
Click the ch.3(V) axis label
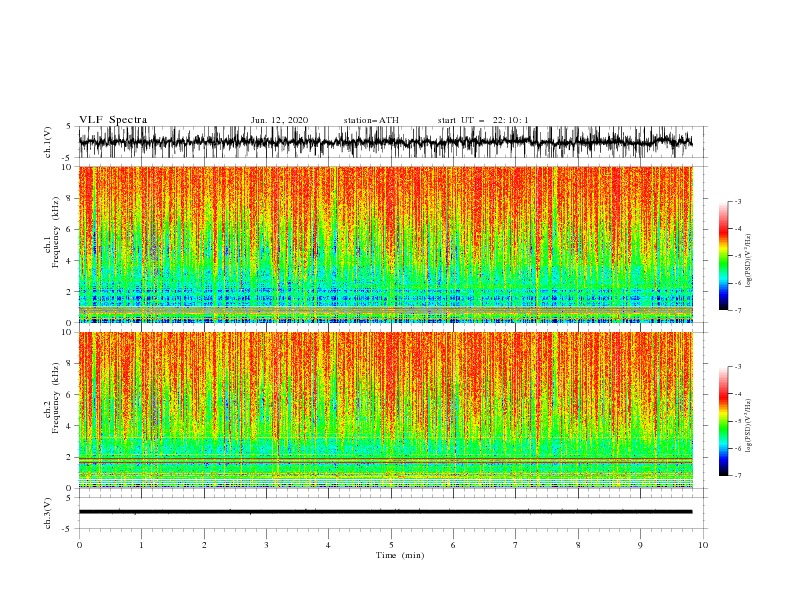point(48,513)
